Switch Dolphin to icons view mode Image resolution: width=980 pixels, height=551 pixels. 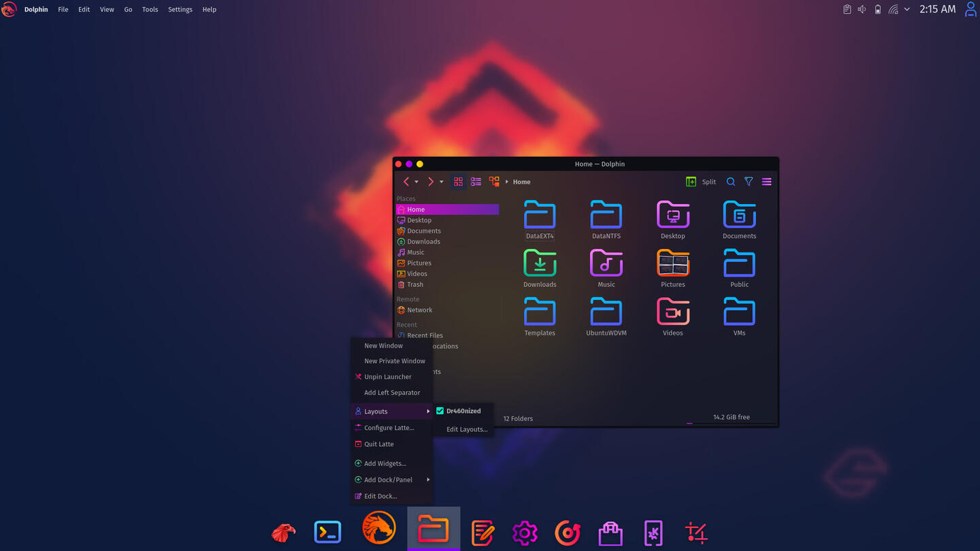[x=458, y=182]
